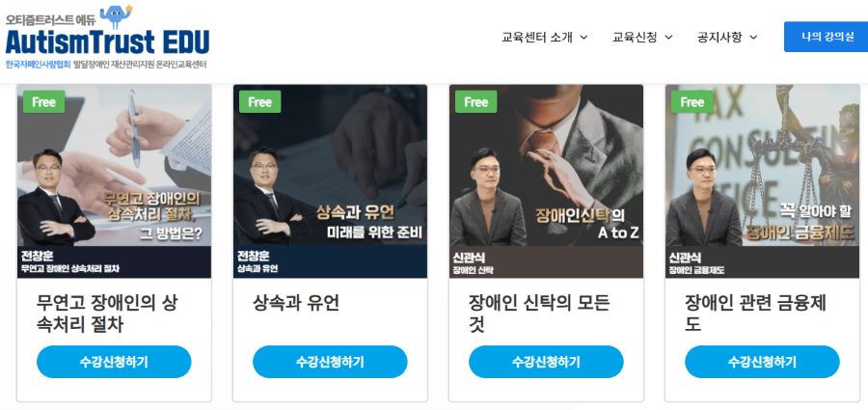Image resolution: width=868 pixels, height=410 pixels.
Task: Open the 공지사항 menu
Action: point(719,37)
